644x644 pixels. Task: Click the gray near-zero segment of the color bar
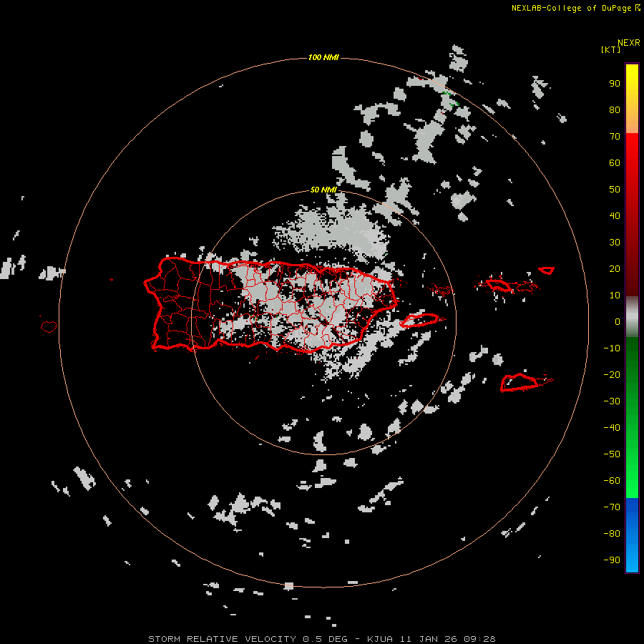[x=632, y=317]
